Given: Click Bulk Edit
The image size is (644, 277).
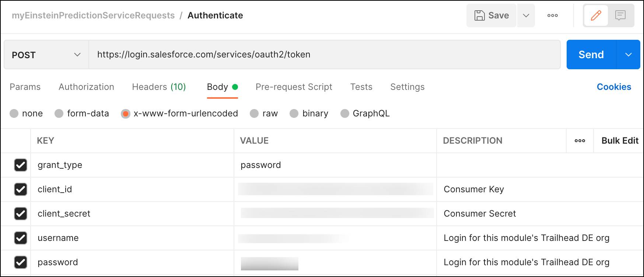Looking at the screenshot, I should point(620,141).
